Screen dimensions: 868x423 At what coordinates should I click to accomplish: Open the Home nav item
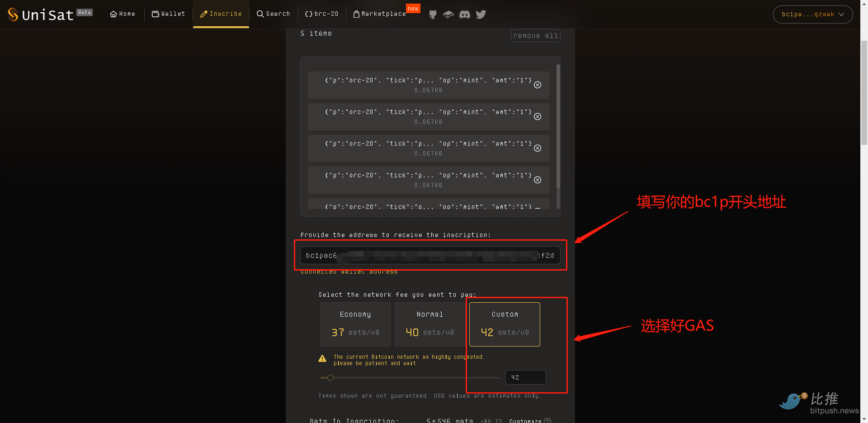[123, 14]
